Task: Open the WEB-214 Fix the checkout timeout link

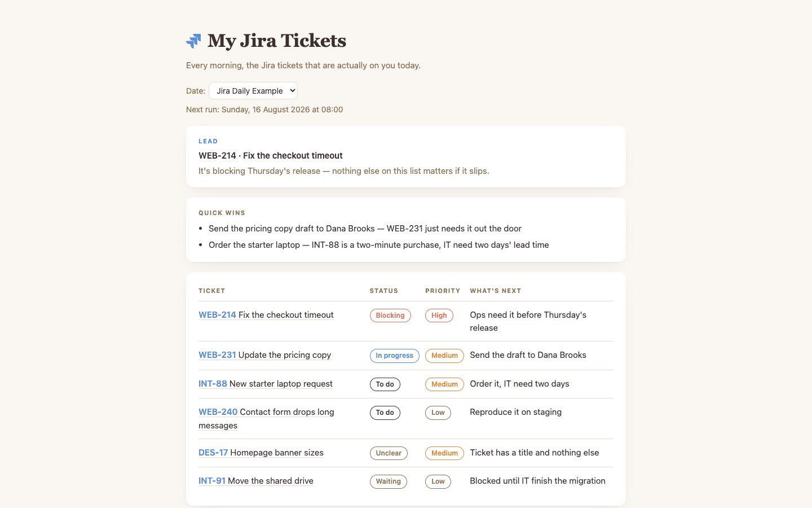Action: click(x=266, y=315)
